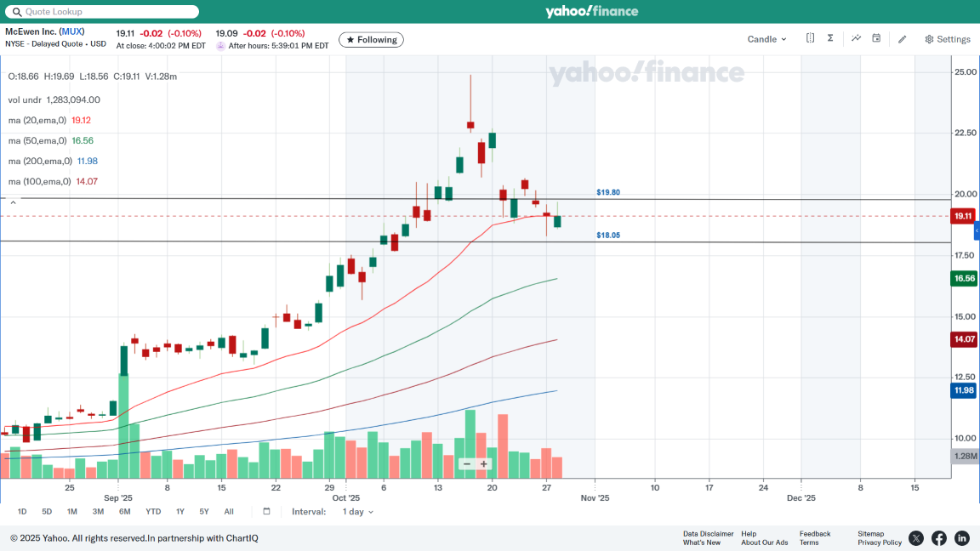Collapse the indicator legend with the up caret
Viewport: 980px width, 551px height.
(x=13, y=202)
